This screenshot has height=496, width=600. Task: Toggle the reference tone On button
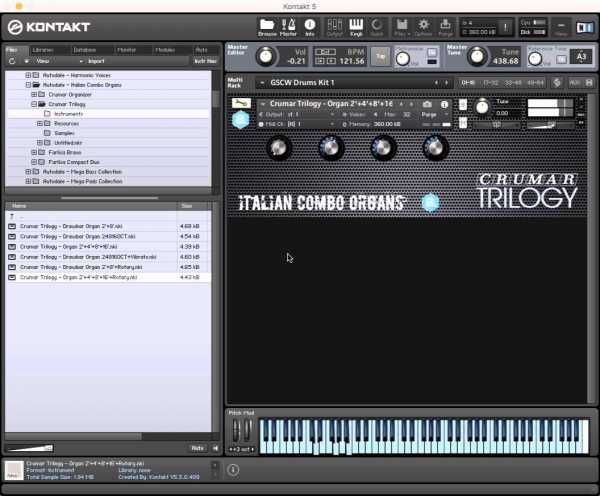561,59
